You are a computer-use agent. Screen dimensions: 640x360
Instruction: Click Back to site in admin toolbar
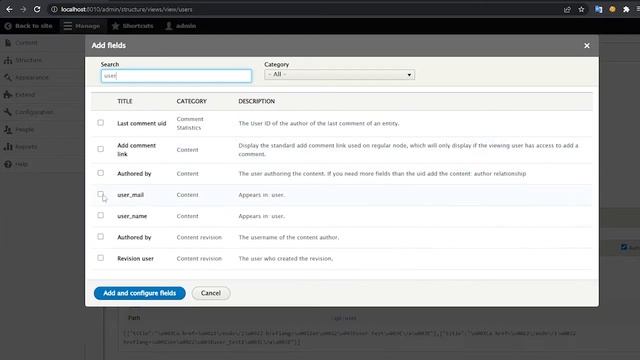tap(29, 26)
